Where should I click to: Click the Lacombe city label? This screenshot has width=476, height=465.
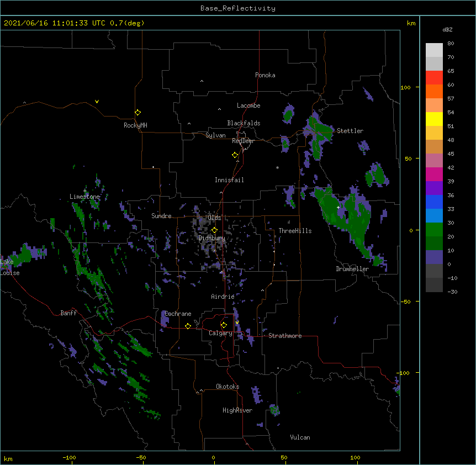[248, 105]
